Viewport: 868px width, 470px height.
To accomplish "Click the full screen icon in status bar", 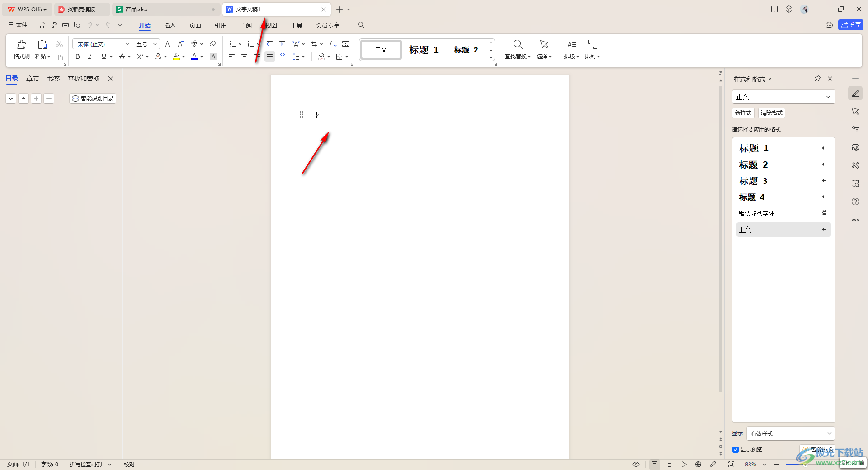I will click(x=731, y=464).
